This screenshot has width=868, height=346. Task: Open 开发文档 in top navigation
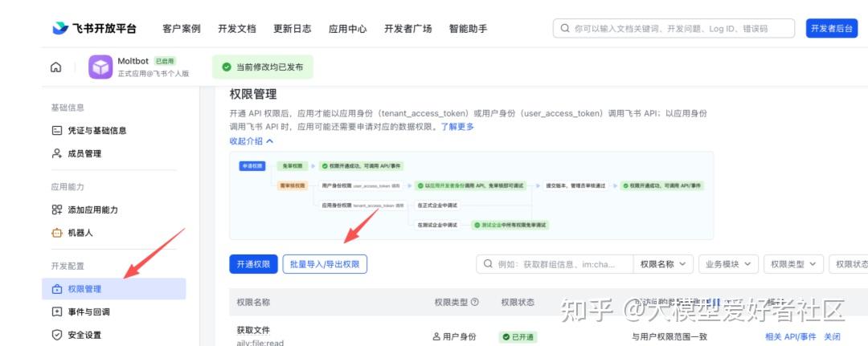click(x=236, y=29)
